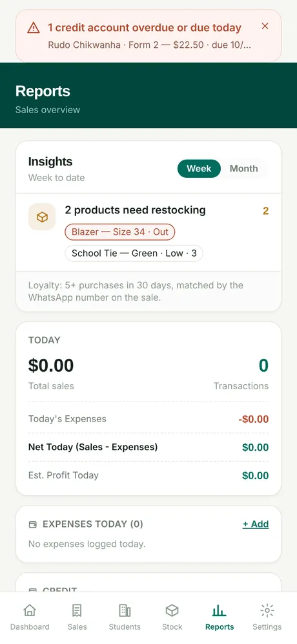Viewport: 297px width, 644px height.
Task: Click the wallet icon beside Expenses Today
Action: [x=33, y=524]
